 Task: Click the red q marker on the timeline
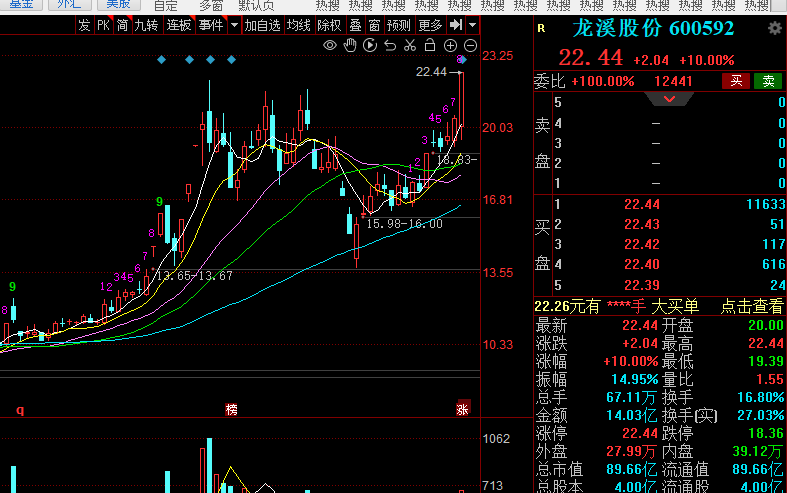point(20,410)
